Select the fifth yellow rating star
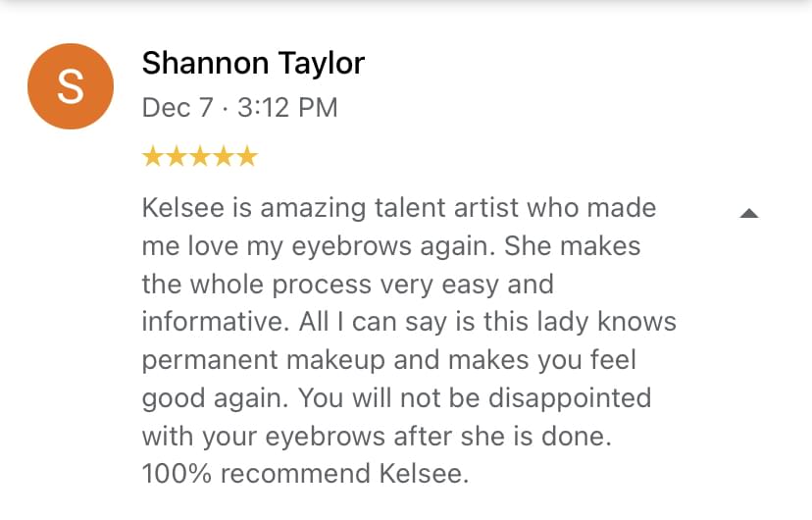The image size is (812, 520). 247,156
